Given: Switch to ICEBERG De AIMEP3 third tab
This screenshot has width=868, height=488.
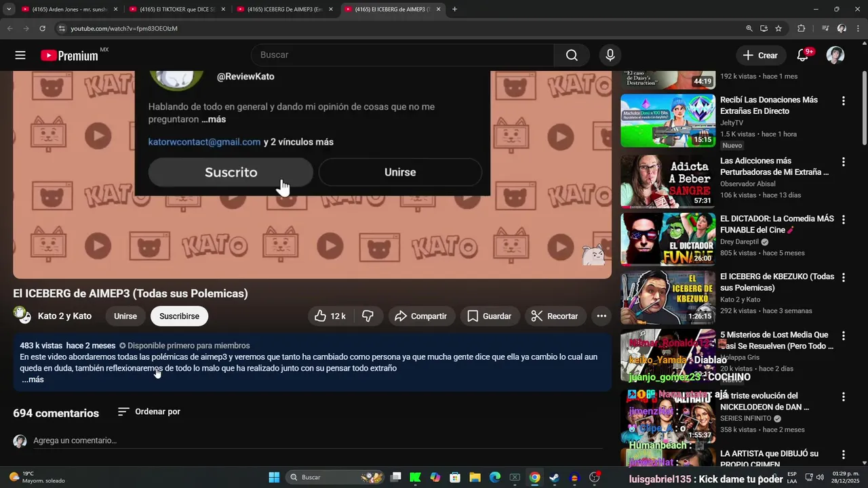Looking at the screenshot, I should pyautogui.click(x=284, y=9).
